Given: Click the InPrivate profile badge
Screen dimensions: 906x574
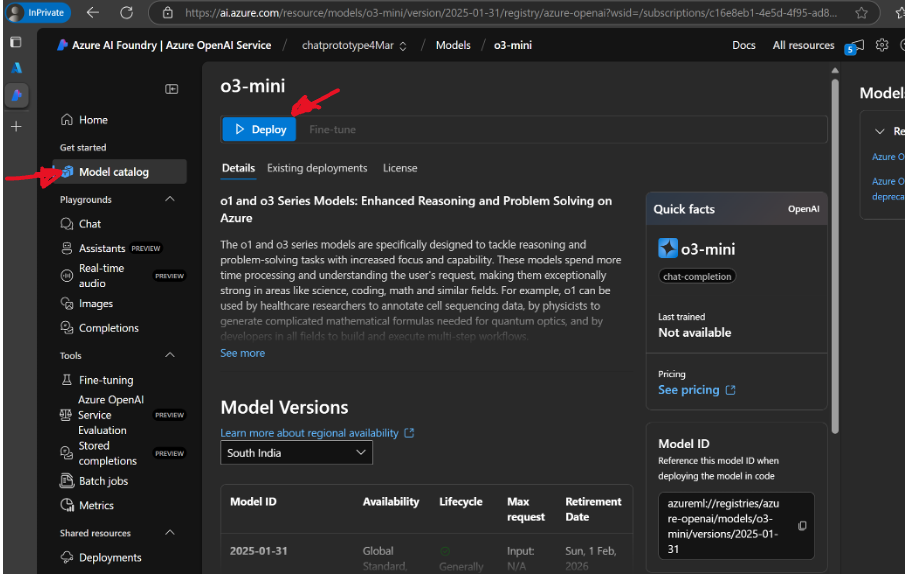Looking at the screenshot, I should (37, 13).
